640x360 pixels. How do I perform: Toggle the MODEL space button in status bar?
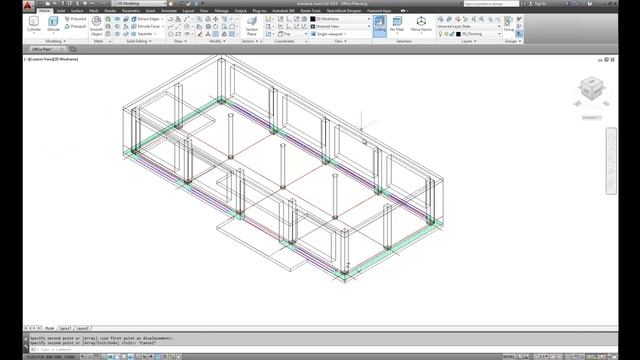coord(508,357)
